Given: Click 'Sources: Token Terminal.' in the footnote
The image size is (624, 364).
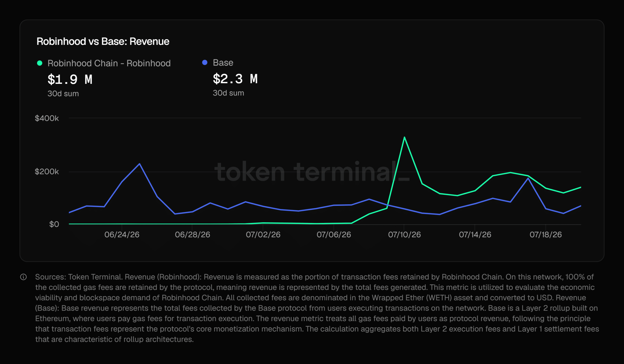Looking at the screenshot, I should point(79,277).
